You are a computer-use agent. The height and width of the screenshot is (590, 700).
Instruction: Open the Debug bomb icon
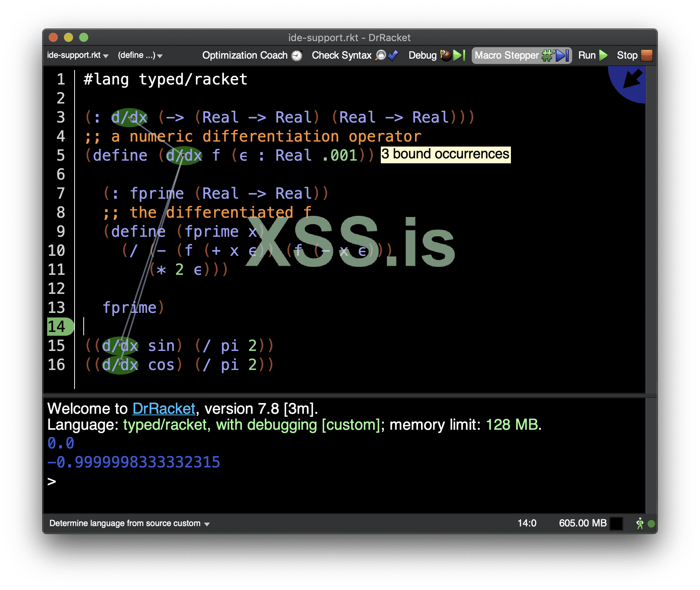coord(446,55)
